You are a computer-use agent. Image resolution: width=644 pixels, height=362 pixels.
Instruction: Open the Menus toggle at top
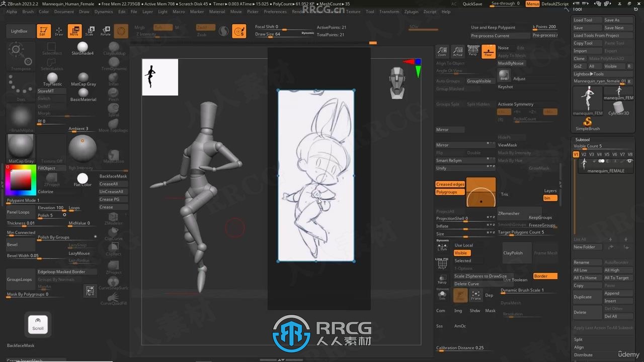click(x=532, y=4)
